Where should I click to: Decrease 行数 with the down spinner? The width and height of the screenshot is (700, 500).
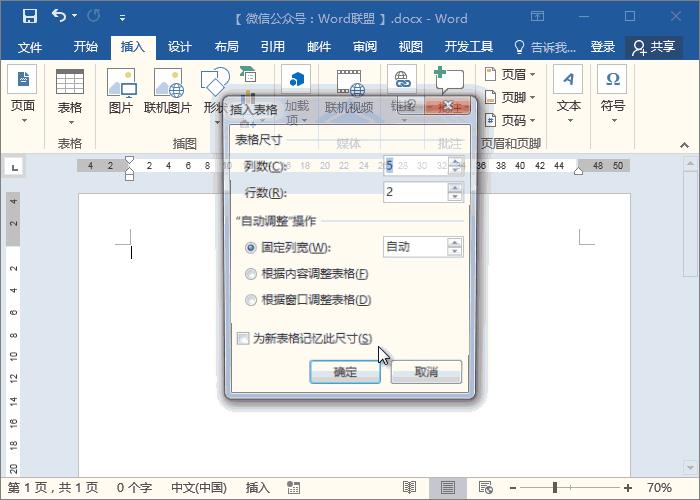(455, 197)
